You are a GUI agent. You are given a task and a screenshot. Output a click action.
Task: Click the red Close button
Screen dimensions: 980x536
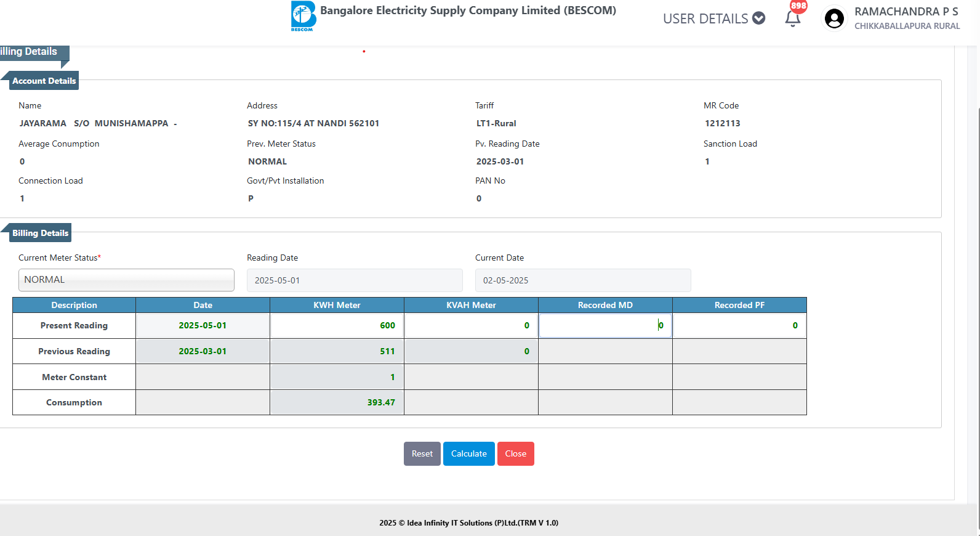[x=516, y=453]
